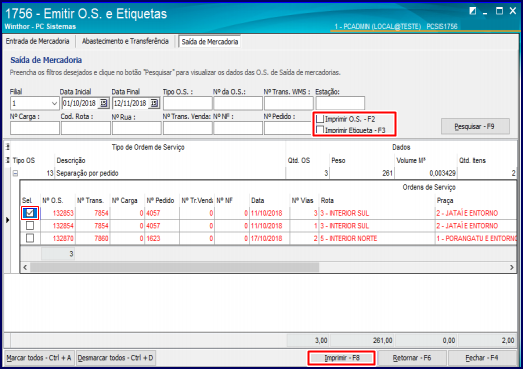Click Retornar - F6 button
The width and height of the screenshot is (523, 369).
(412, 358)
